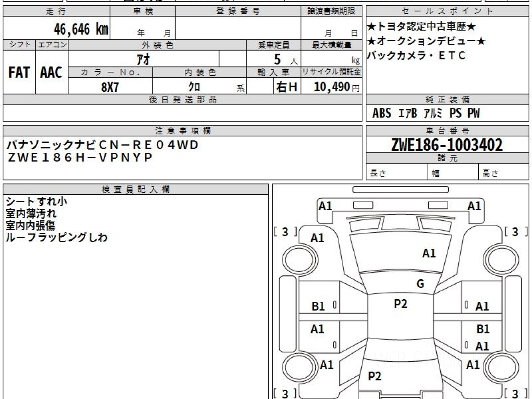Select the 高さ dimension cell
Viewport: 532px width, 399px height.
tap(504, 172)
